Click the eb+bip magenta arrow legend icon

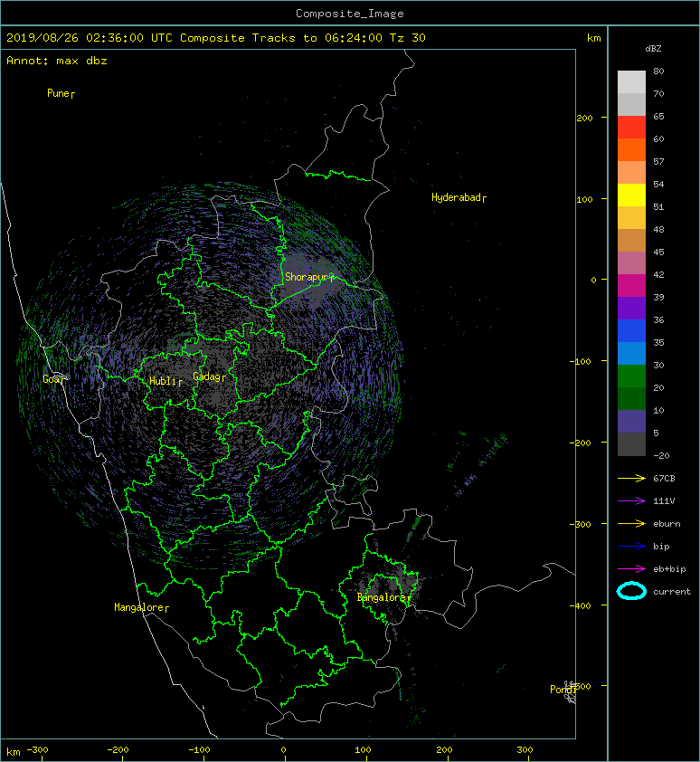click(x=631, y=569)
